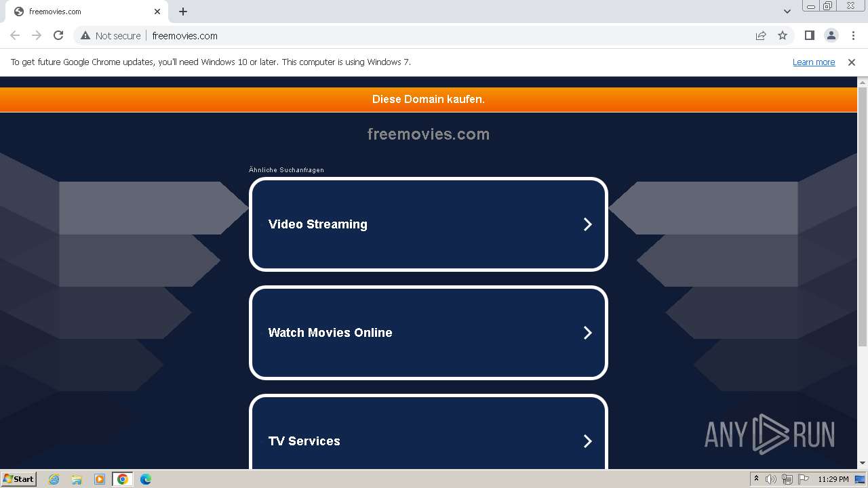Click arrow beside TV Services
The image size is (868, 488).
point(588,441)
